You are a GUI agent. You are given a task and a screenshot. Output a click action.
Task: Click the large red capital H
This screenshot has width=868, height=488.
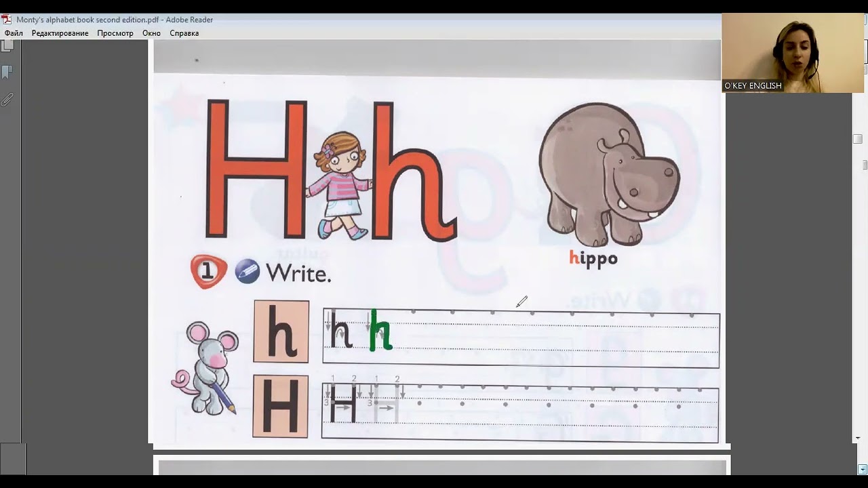[x=257, y=169]
